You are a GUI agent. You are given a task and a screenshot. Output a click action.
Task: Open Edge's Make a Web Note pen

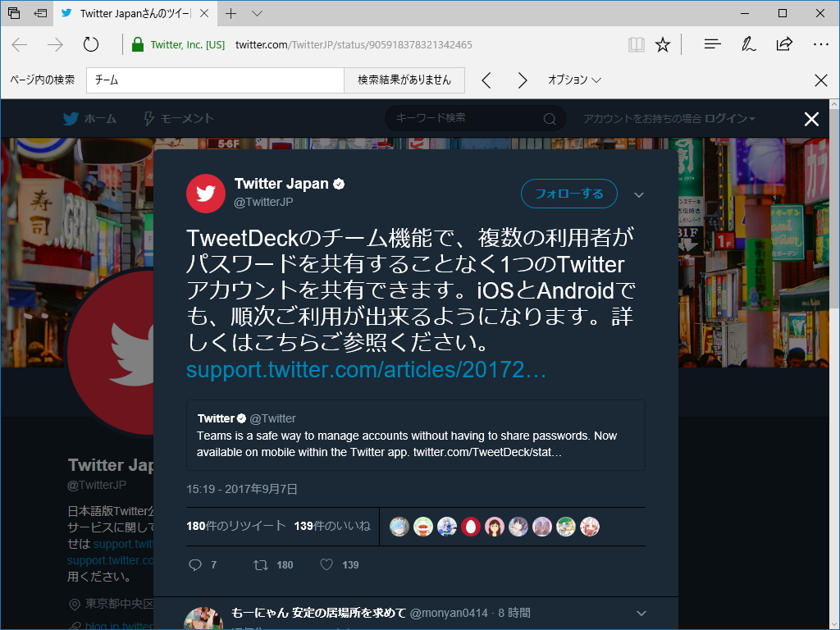coord(747,44)
